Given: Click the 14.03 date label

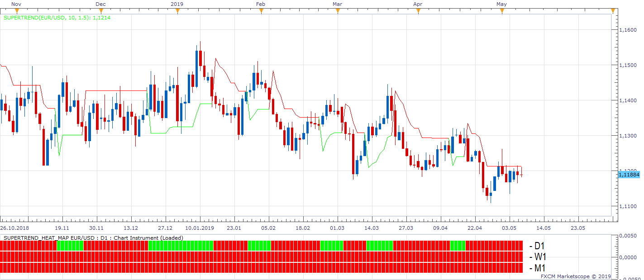Looking at the screenshot, I should [372, 228].
